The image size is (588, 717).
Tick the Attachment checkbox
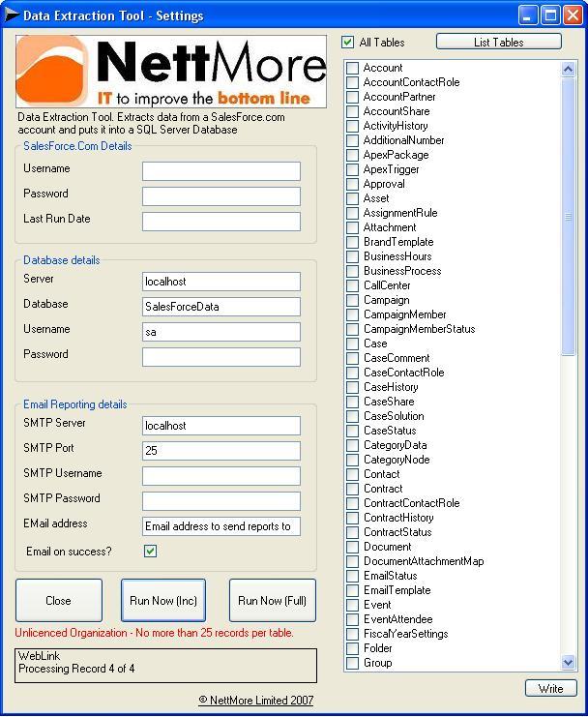pos(352,227)
